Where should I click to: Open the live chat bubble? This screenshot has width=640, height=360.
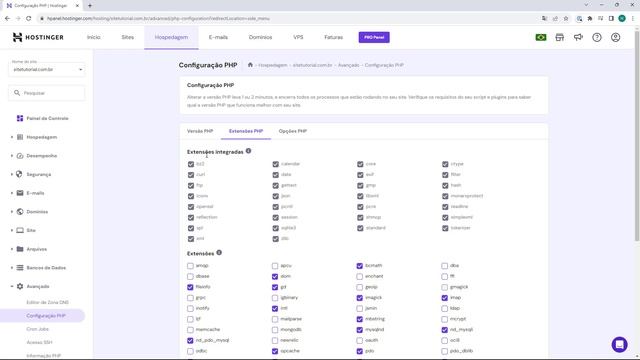click(619, 344)
